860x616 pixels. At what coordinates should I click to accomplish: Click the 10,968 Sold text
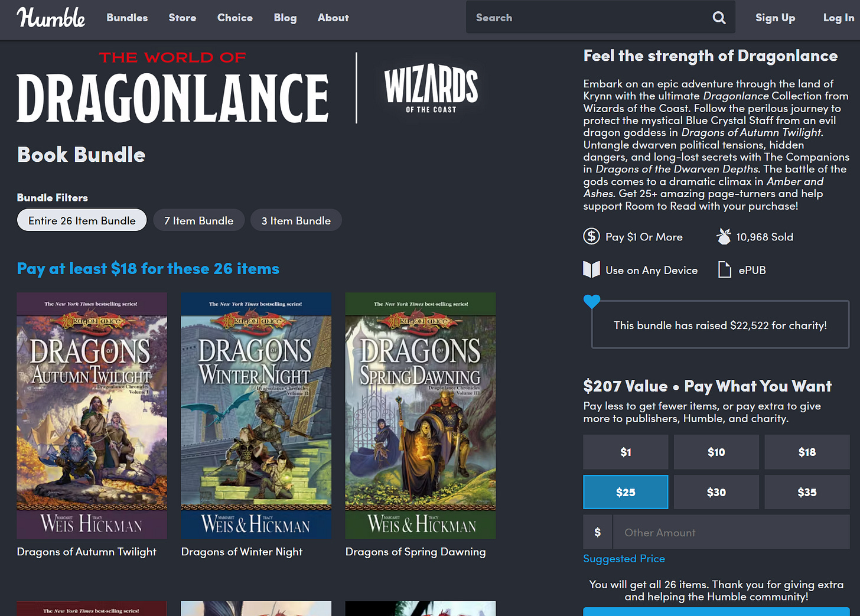[x=765, y=237]
